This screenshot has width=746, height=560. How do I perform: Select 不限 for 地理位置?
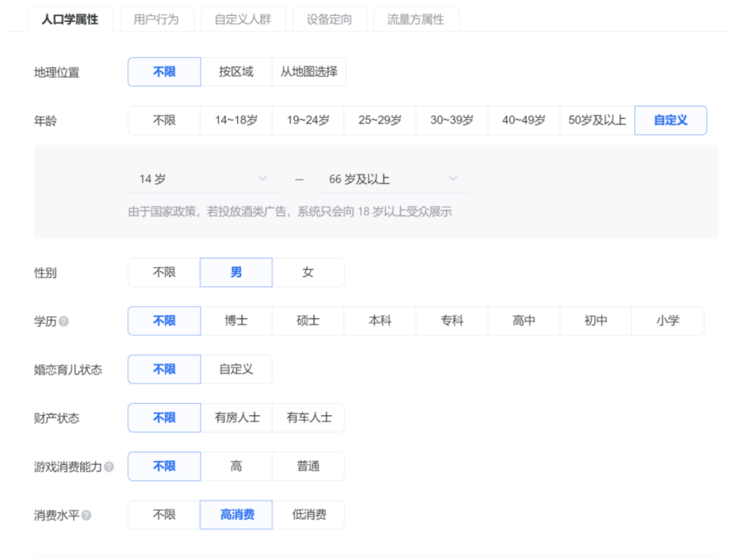164,72
